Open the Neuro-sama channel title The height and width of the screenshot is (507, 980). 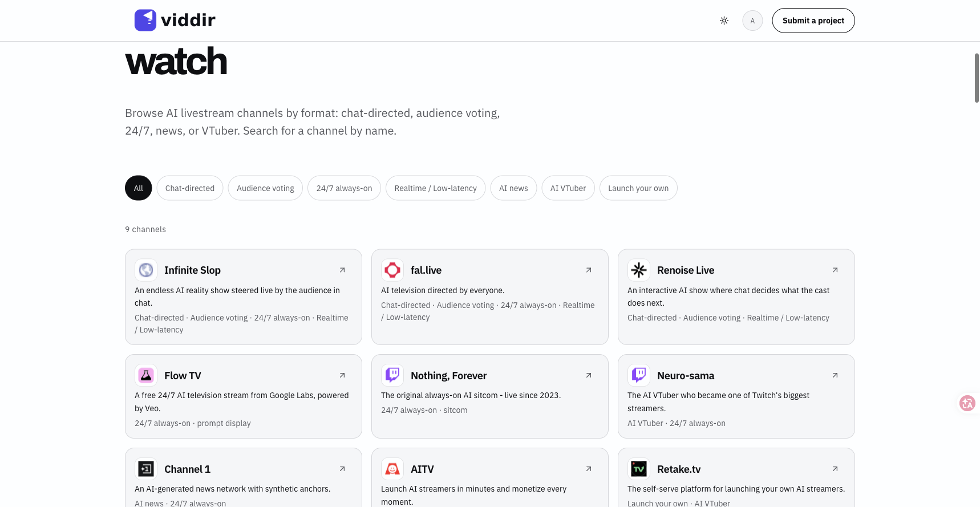pos(686,376)
